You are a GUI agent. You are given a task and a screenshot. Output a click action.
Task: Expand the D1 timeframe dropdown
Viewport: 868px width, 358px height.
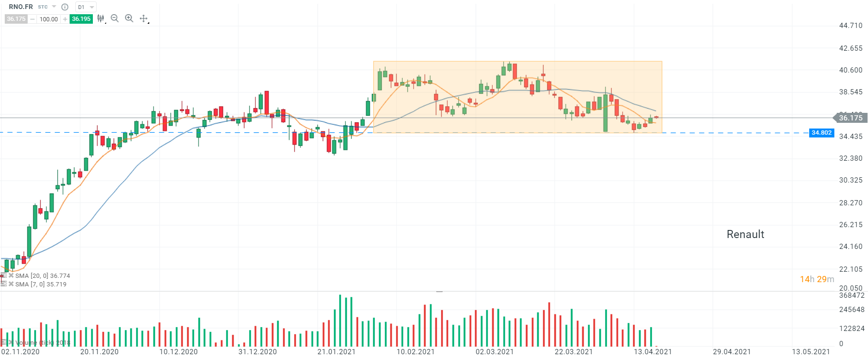(86, 7)
